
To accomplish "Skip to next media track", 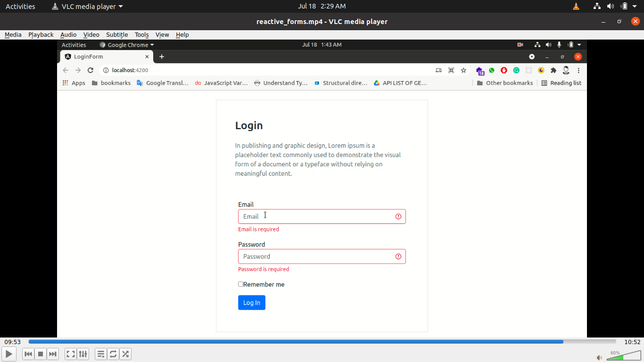I will click(53, 354).
